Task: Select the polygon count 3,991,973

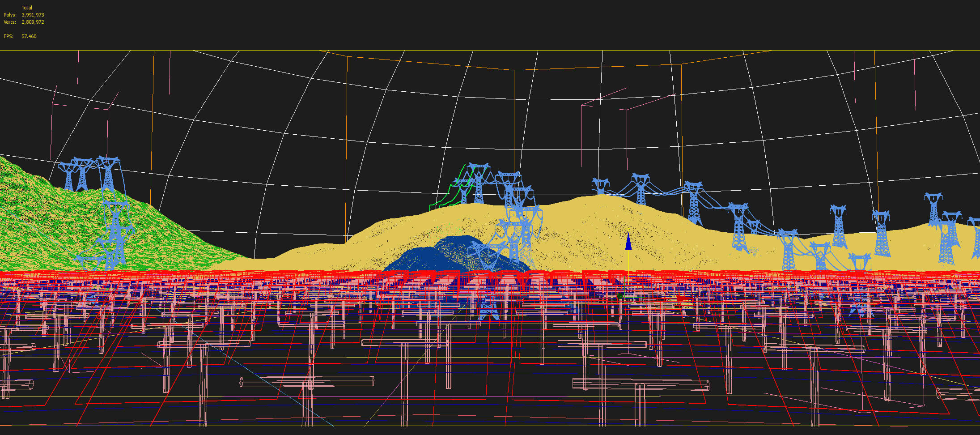Action: coord(33,15)
